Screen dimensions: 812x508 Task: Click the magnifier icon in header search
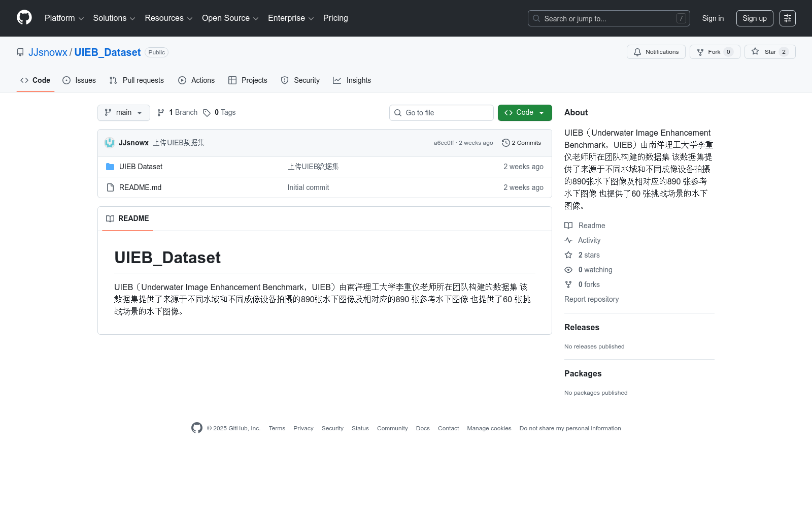tap(536, 18)
